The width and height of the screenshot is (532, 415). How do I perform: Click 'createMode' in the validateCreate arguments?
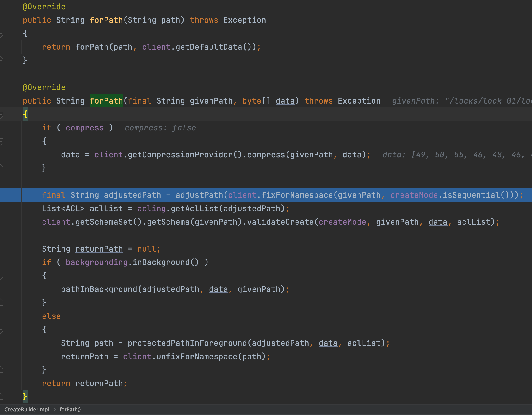click(343, 222)
